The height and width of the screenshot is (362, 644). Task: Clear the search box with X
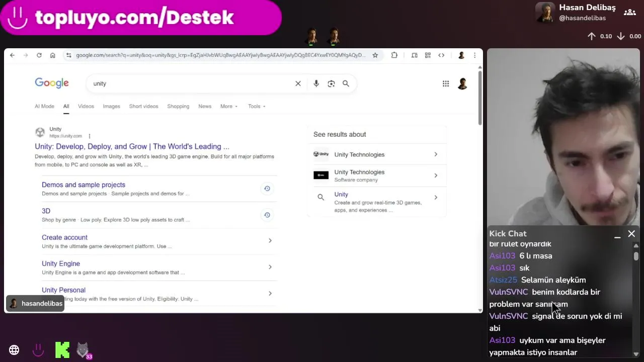tap(298, 83)
